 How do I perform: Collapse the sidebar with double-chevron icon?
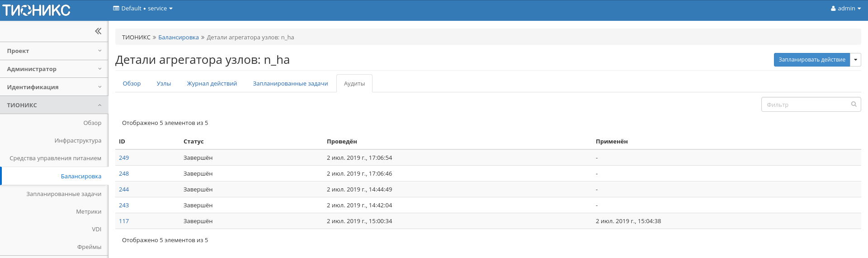(98, 31)
